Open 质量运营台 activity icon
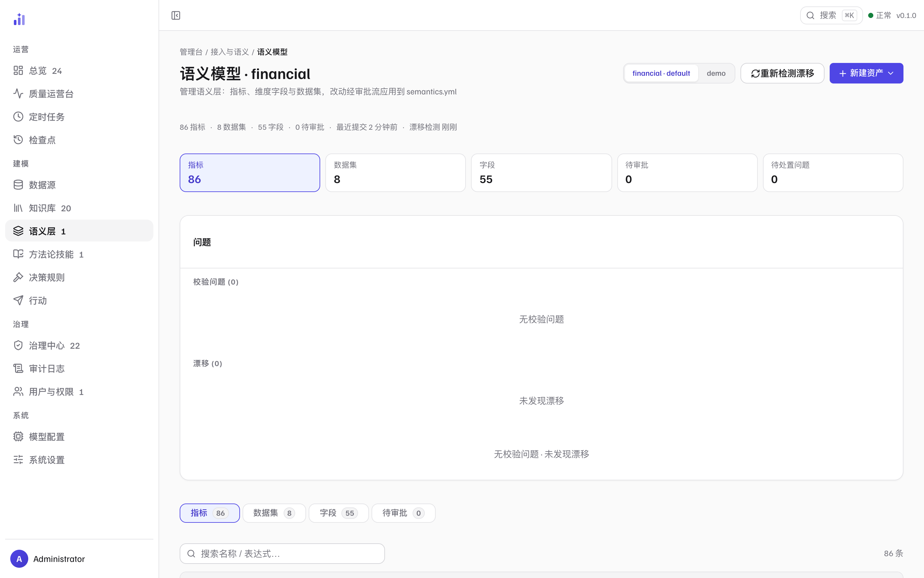This screenshot has width=924, height=578. (x=18, y=93)
